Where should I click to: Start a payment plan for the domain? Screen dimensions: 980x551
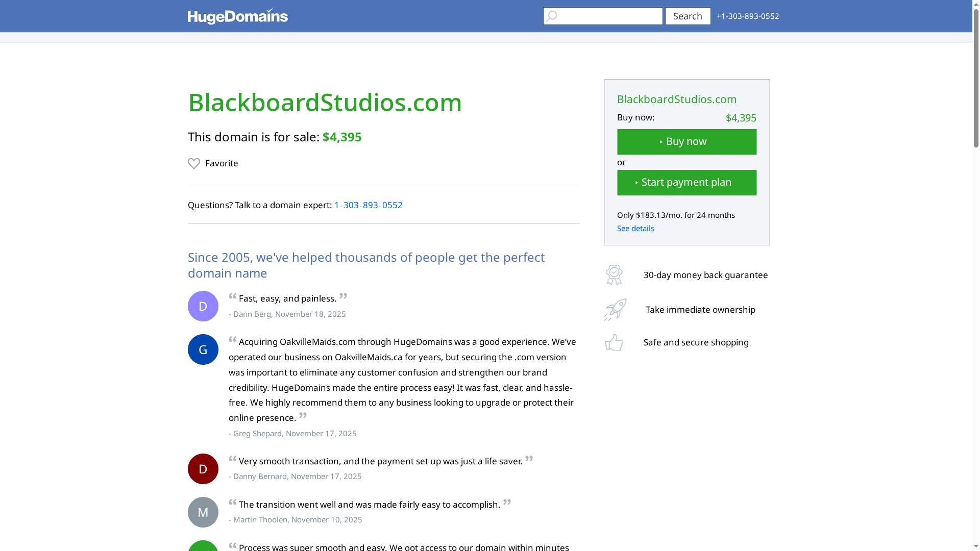pos(687,182)
